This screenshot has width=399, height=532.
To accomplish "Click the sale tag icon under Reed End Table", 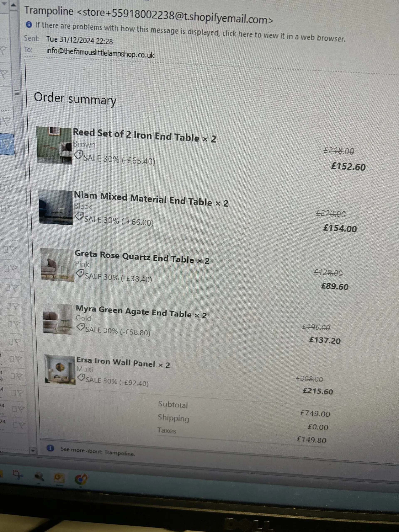I will [x=78, y=155].
